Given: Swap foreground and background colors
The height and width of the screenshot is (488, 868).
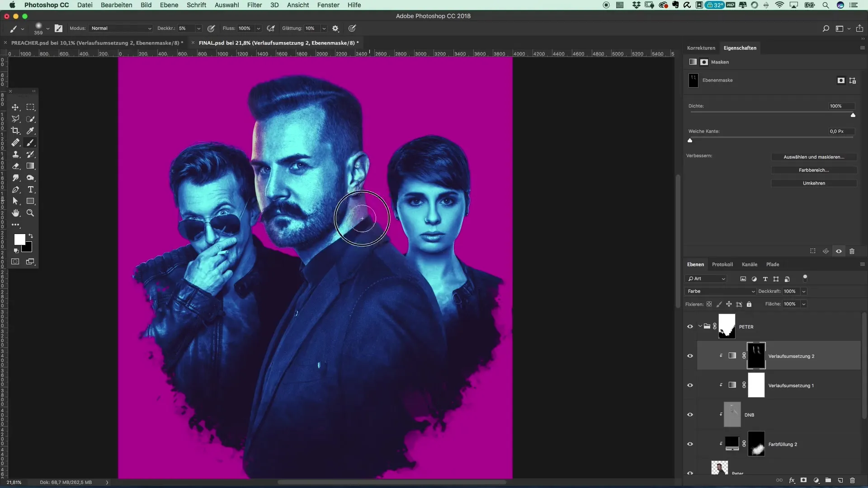Looking at the screenshot, I should (31, 236).
